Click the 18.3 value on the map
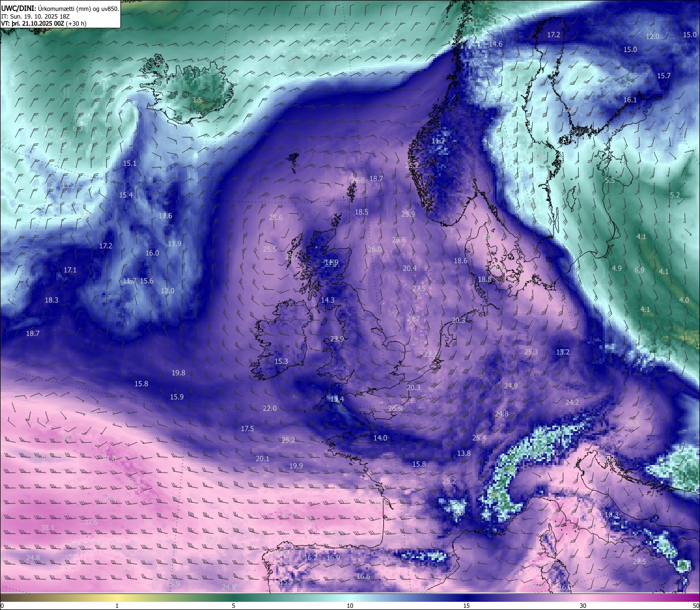The width and height of the screenshot is (700, 610). click(51, 300)
